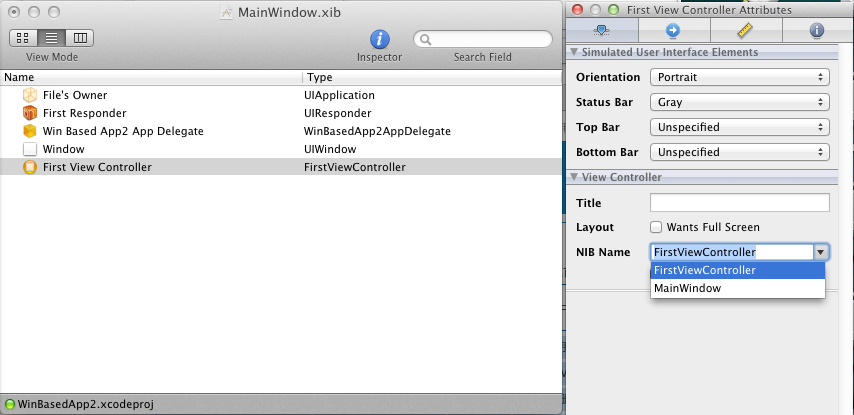
Task: Click the UIWindow type cell
Action: [x=330, y=149]
